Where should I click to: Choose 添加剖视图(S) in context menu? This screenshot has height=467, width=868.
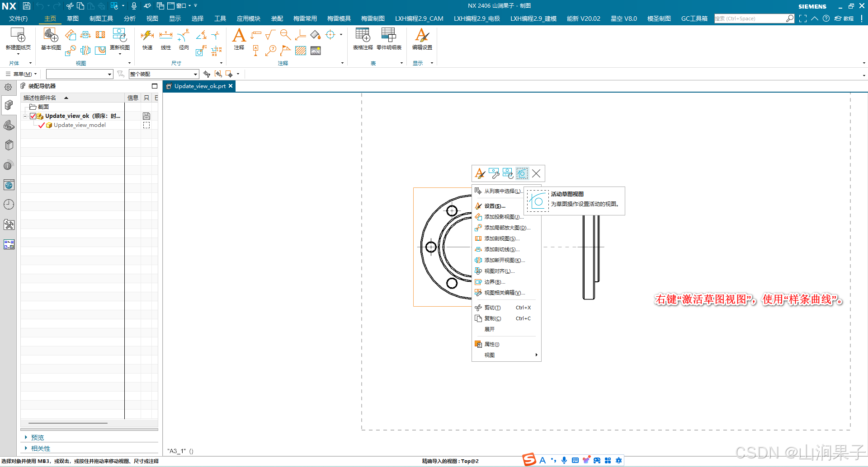coord(505,238)
